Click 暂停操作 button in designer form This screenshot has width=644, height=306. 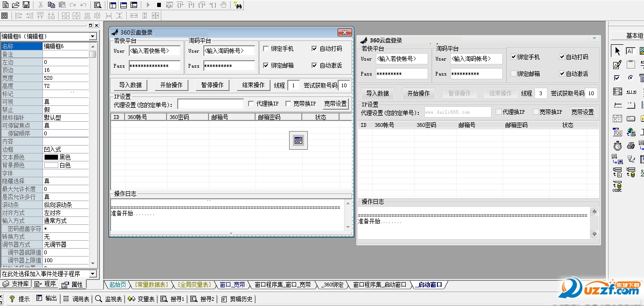[x=212, y=85]
